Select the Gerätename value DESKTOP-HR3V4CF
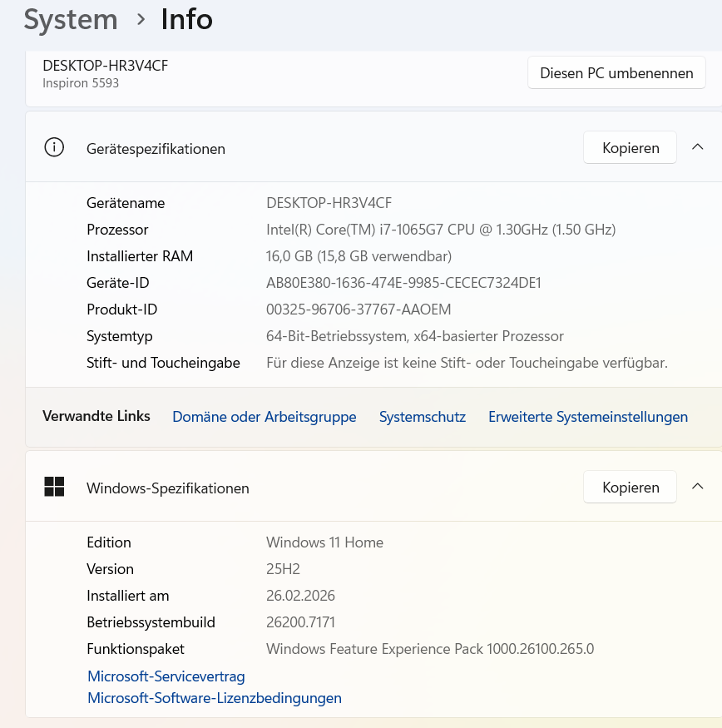Image resolution: width=722 pixels, height=728 pixels. (x=329, y=203)
